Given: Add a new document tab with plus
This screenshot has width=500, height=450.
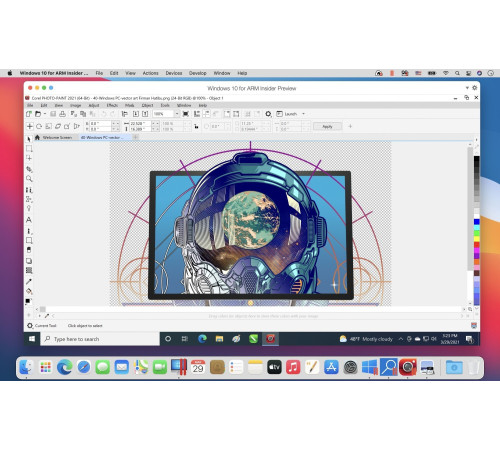Looking at the screenshot, I should [x=135, y=137].
